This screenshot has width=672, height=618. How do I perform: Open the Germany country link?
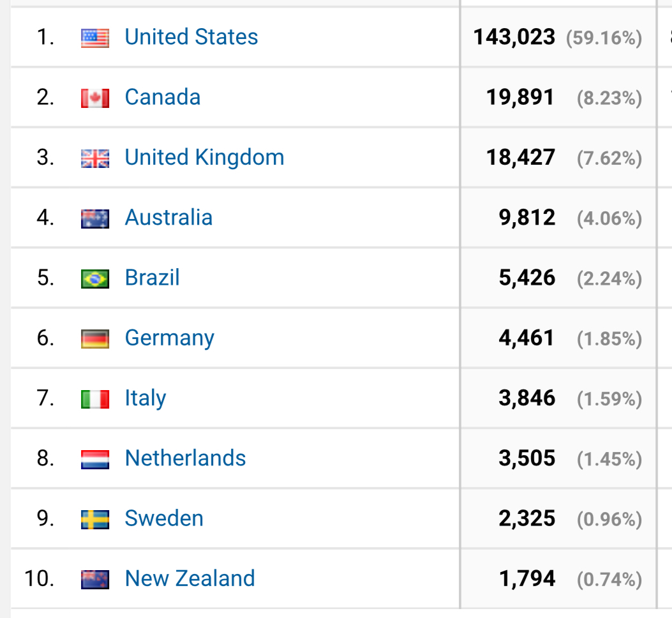click(169, 338)
